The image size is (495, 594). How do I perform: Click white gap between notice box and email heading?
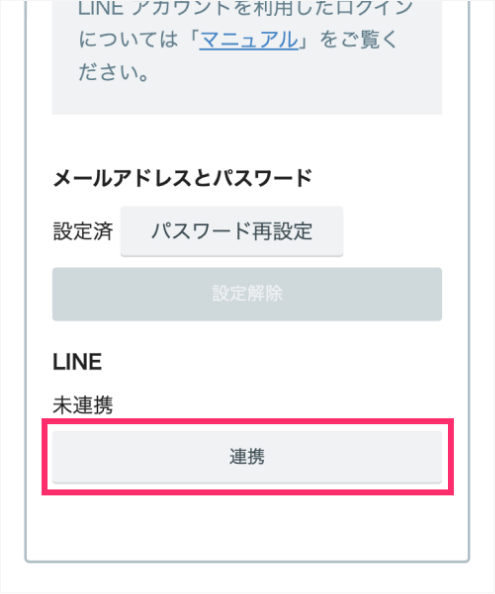[247, 140]
